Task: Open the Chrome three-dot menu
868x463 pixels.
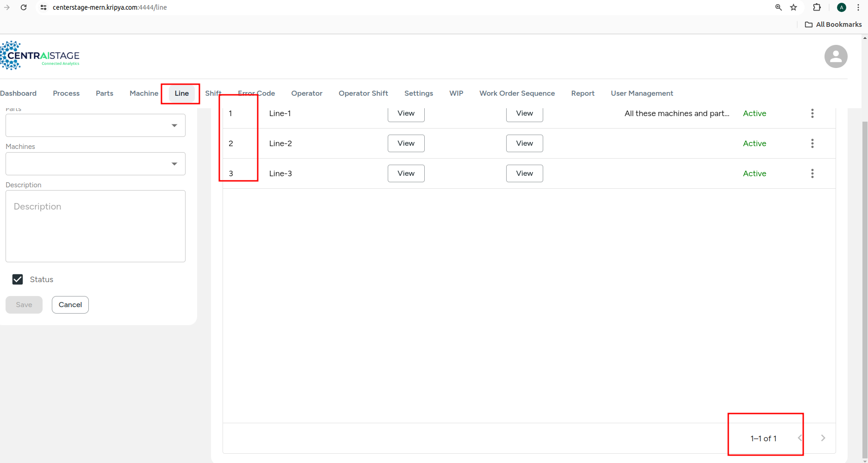Action: coord(858,7)
